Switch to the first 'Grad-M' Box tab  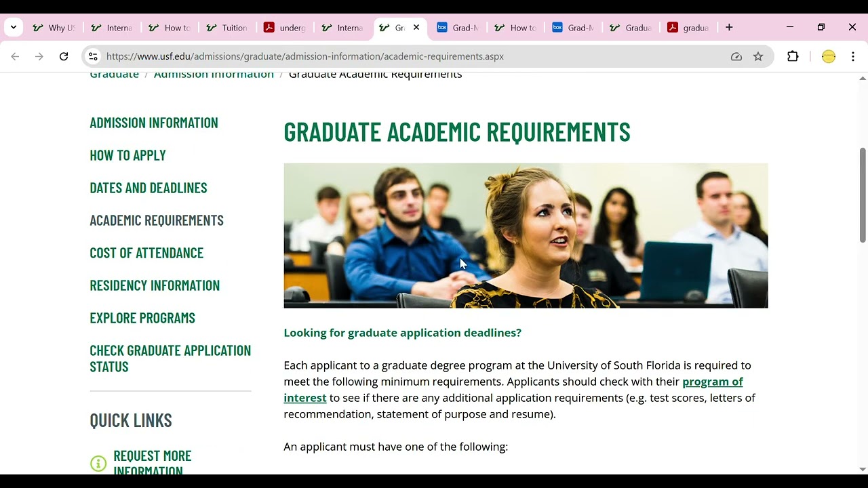click(x=458, y=28)
